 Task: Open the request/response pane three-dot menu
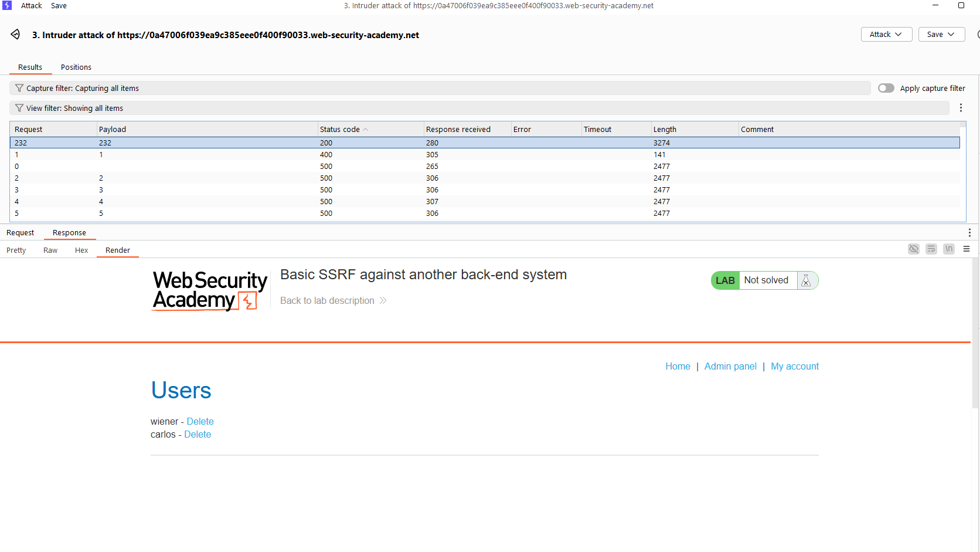969,233
